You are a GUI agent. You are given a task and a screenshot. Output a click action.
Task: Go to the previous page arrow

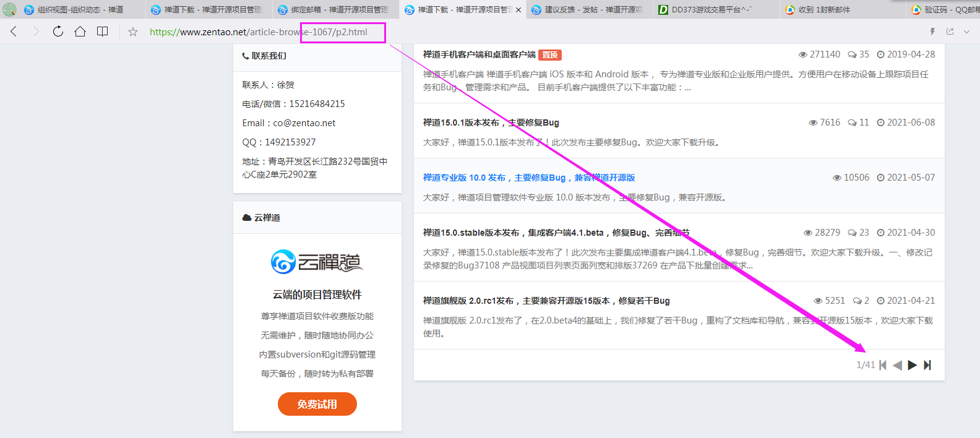point(898,365)
